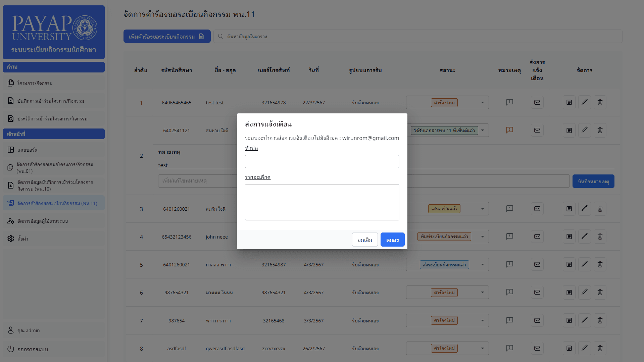
Task: Click search magnifier icon in table search
Action: pyautogui.click(x=220, y=36)
